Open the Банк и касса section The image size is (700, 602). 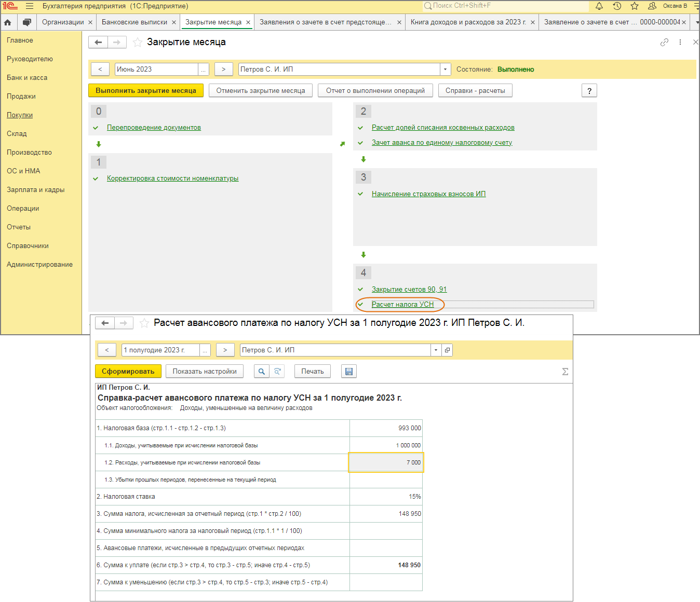click(27, 77)
